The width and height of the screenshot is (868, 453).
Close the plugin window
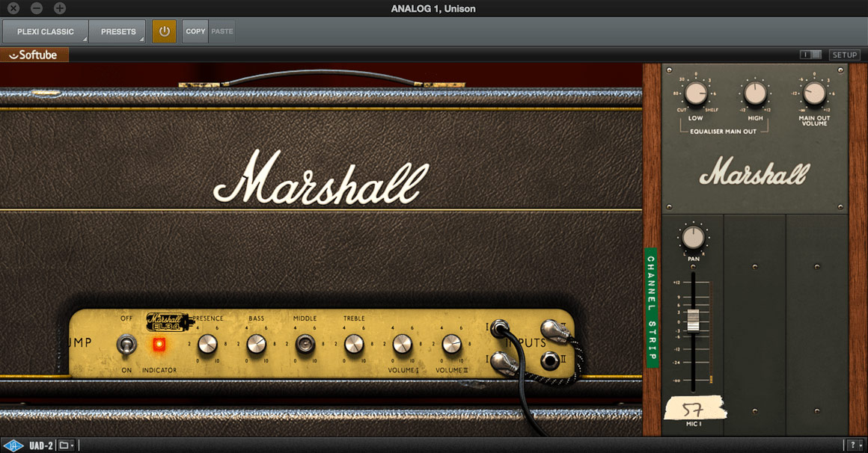coord(13,8)
